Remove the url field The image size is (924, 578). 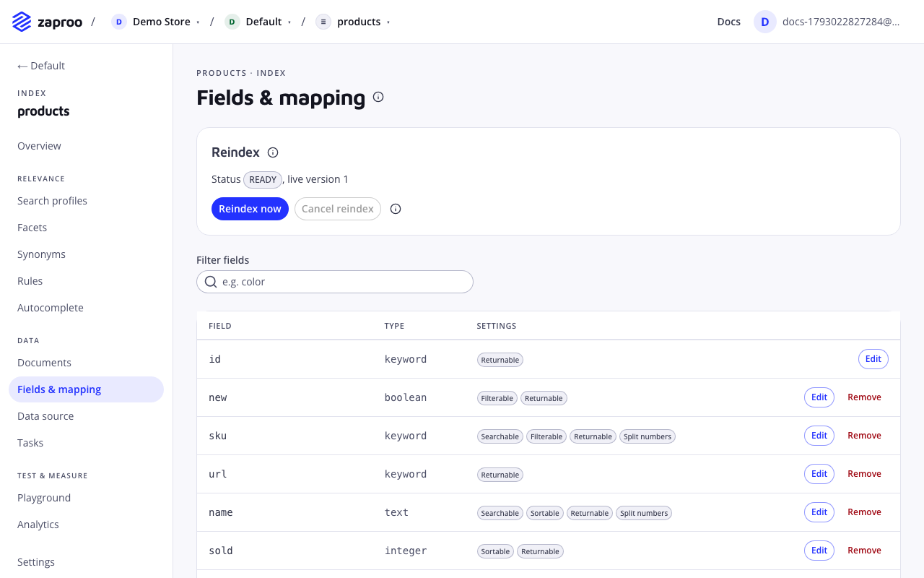(864, 474)
